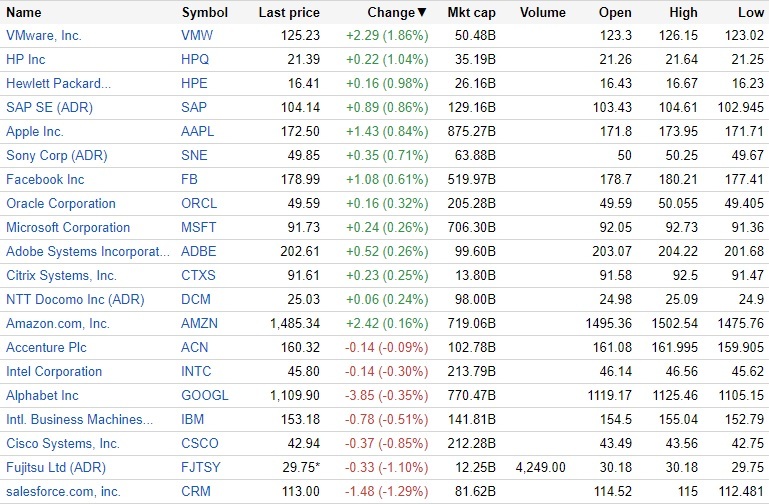Sort table by Change column arrow
Screen dimensions: 769x504
coord(421,13)
